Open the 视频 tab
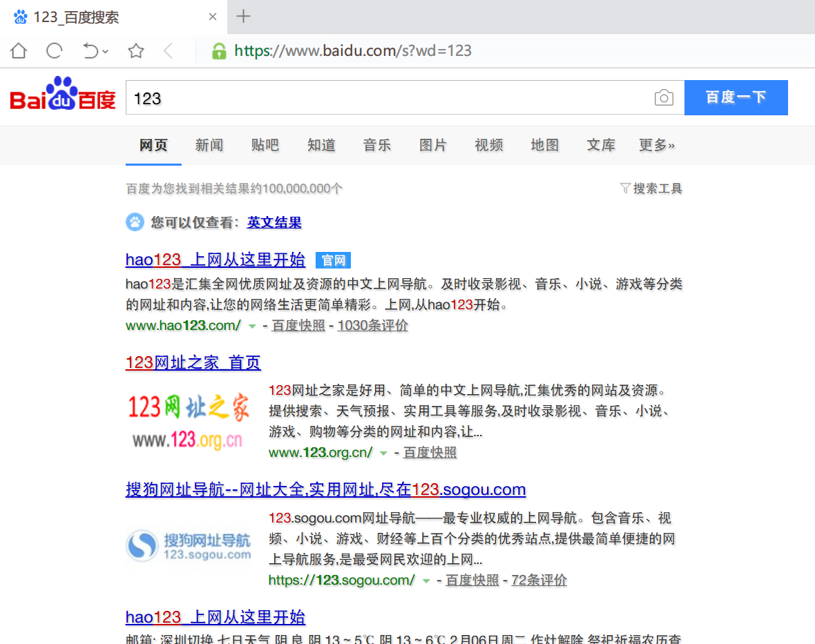This screenshot has height=644, width=815. 489,146
